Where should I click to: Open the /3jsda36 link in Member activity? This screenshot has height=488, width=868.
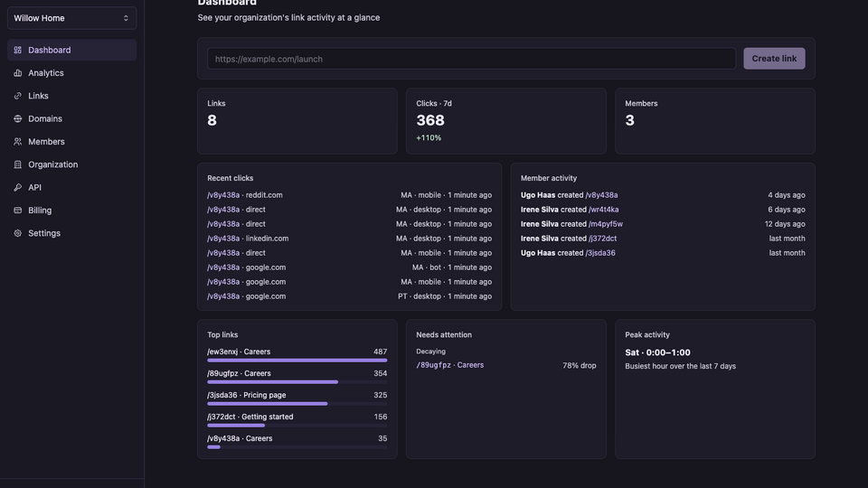pos(600,253)
